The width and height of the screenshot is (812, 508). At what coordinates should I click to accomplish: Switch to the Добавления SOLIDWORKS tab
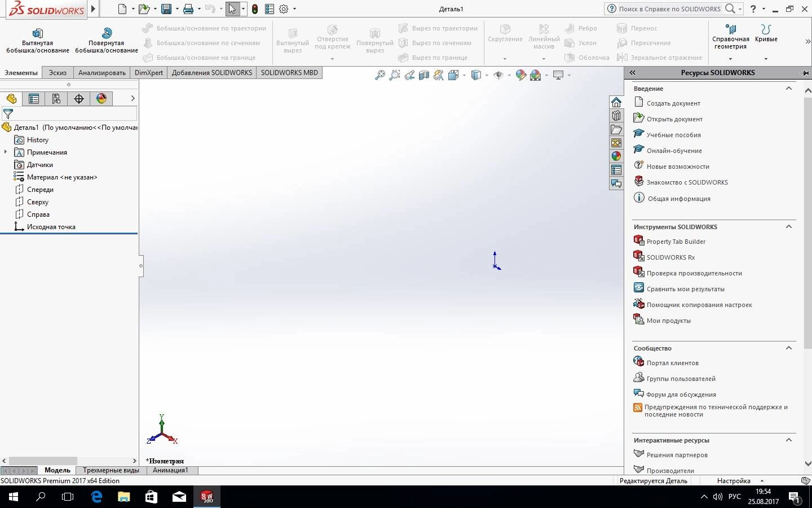pos(212,73)
